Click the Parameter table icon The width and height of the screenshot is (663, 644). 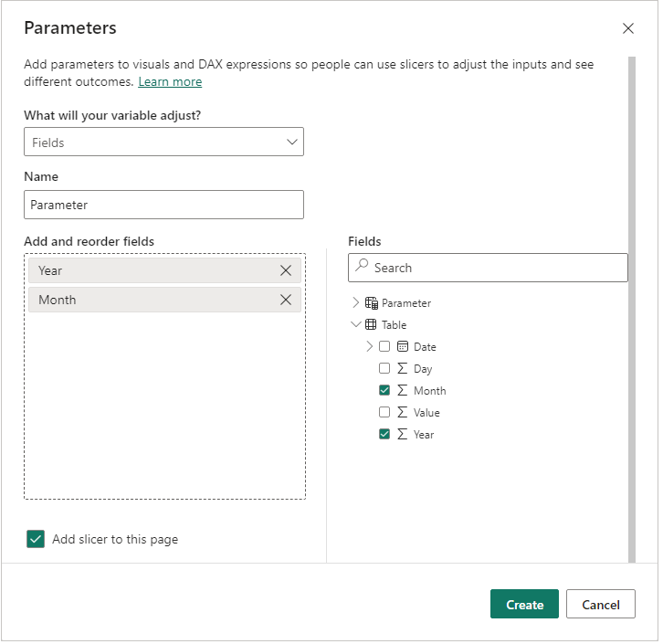pyautogui.click(x=374, y=304)
